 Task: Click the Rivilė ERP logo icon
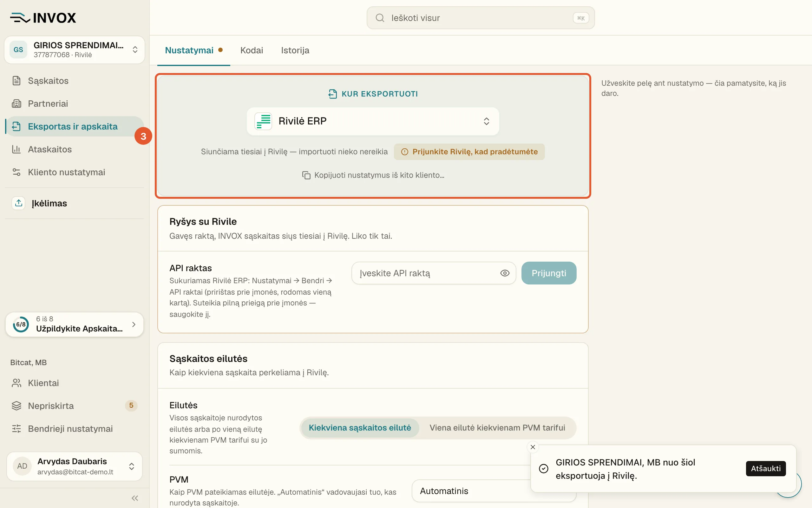(263, 121)
